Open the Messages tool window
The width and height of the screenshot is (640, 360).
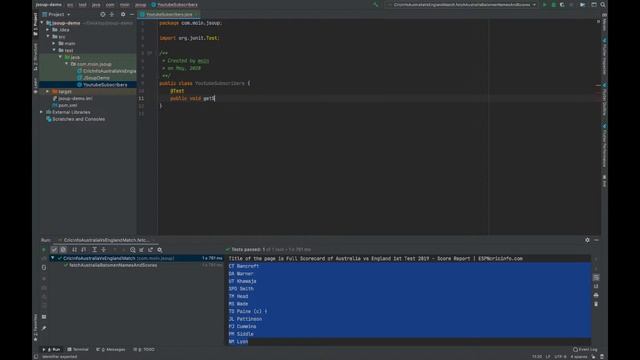[x=111, y=349]
